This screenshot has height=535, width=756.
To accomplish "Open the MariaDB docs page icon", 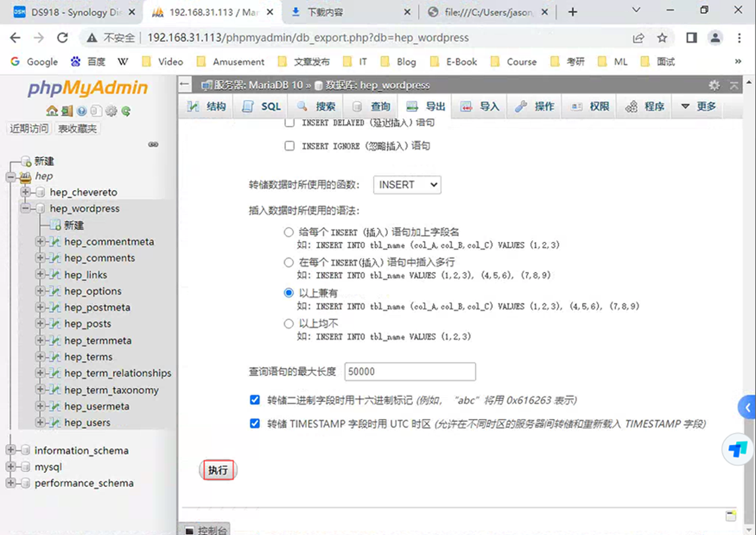I will pos(96,111).
